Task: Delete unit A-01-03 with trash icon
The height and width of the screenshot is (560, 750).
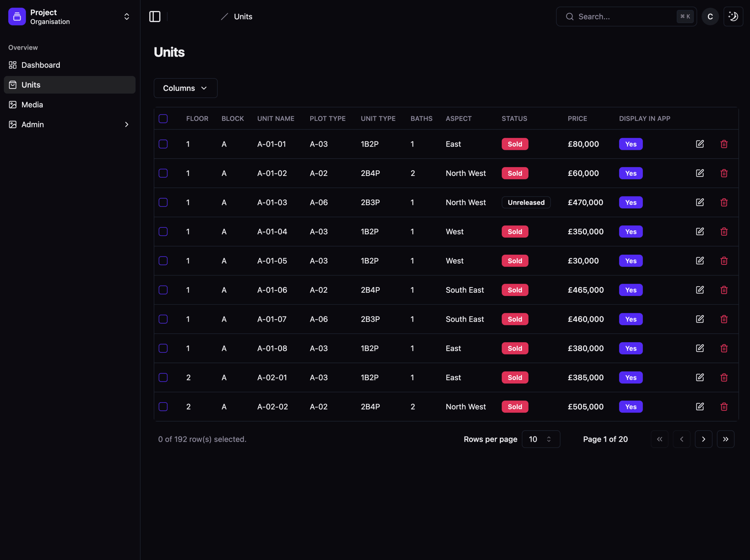Action: (724, 202)
